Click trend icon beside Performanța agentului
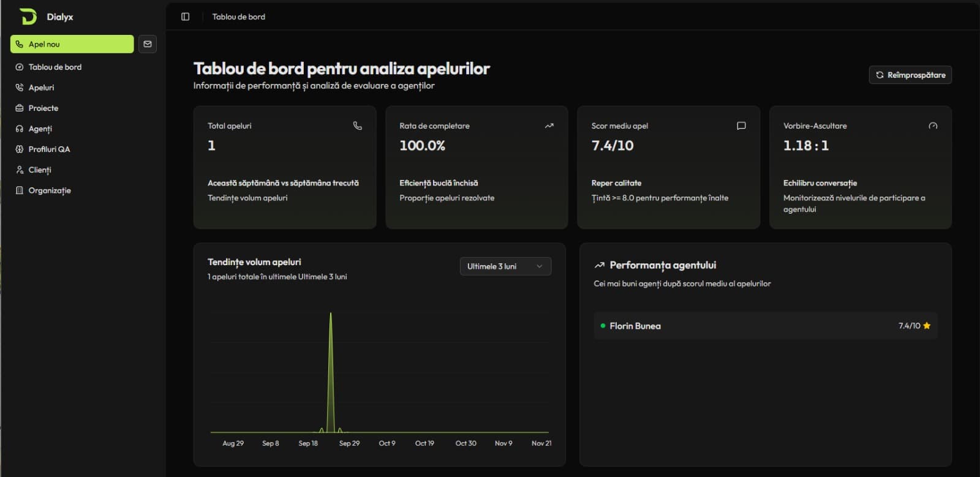The image size is (980, 477). pyautogui.click(x=599, y=265)
